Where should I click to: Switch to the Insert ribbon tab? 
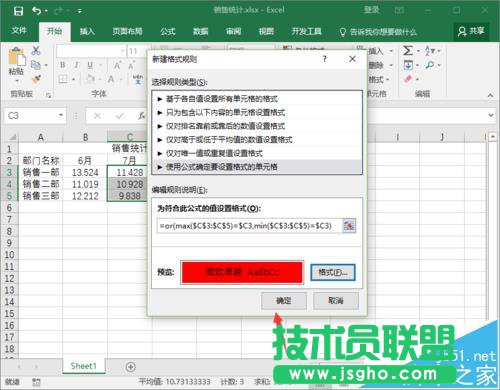87,31
